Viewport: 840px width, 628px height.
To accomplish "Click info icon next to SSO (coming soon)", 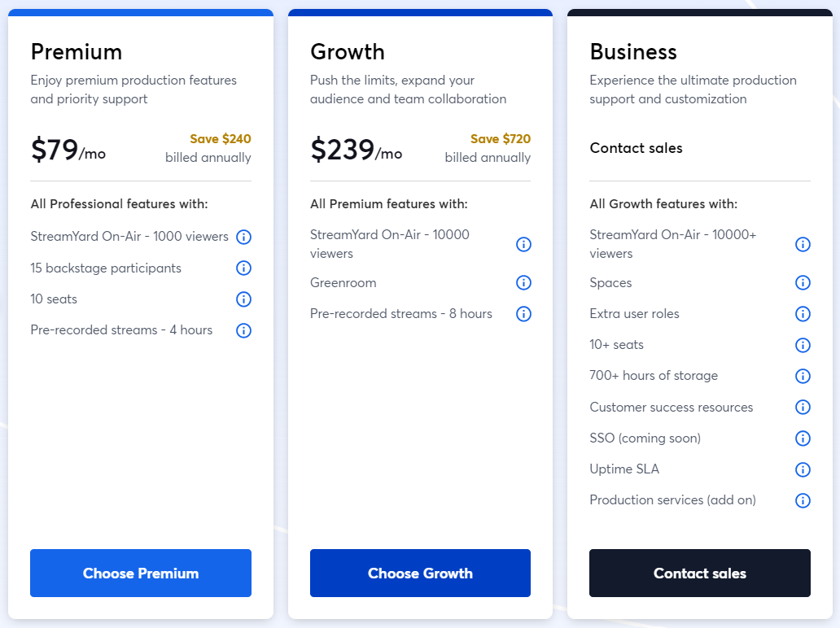I will [x=803, y=438].
